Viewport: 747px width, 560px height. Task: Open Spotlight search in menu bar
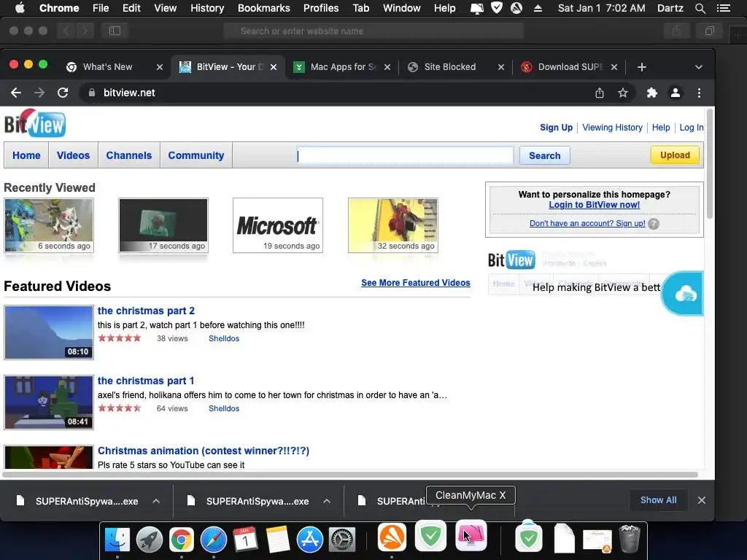[700, 8]
